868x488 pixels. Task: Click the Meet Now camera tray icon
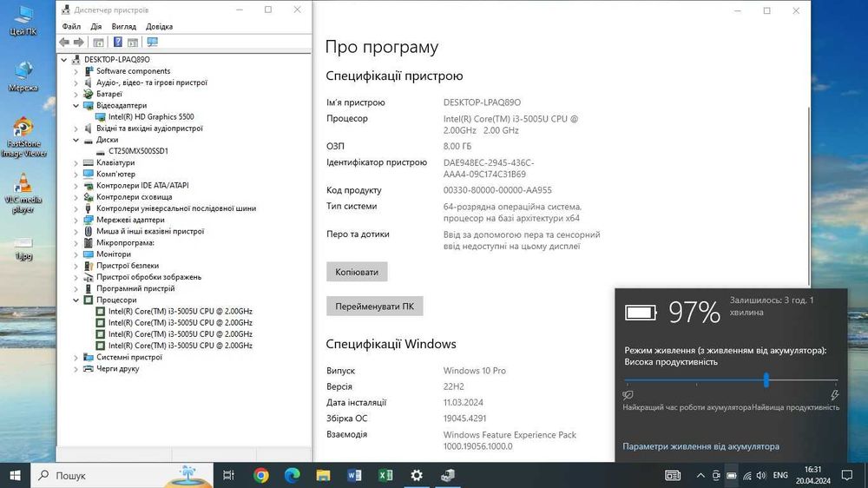[716, 475]
